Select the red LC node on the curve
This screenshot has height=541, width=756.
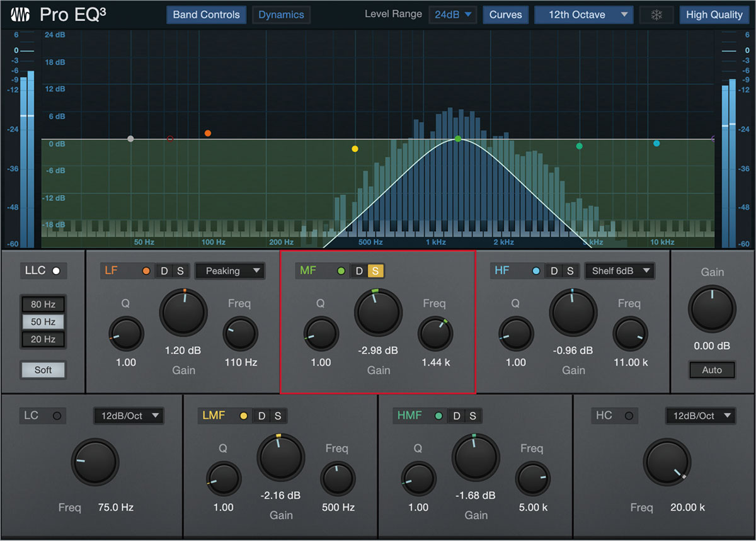(x=169, y=139)
